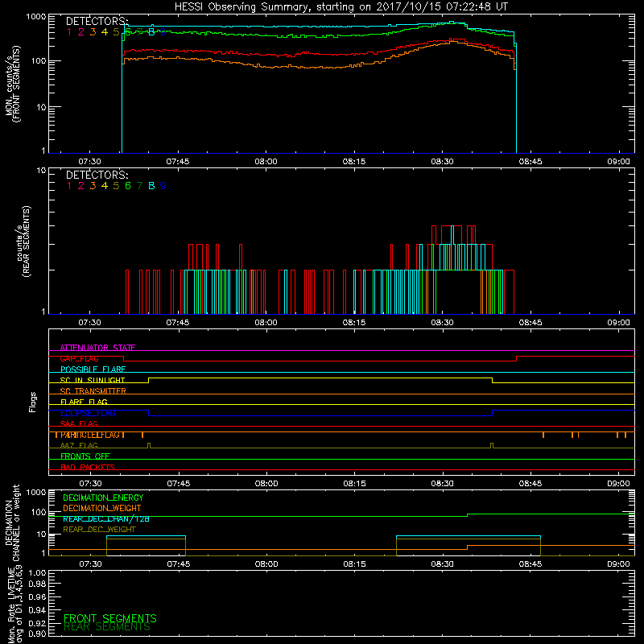
Task: Click the FRONT SEGMENTS livetime label
Action: coord(110,618)
